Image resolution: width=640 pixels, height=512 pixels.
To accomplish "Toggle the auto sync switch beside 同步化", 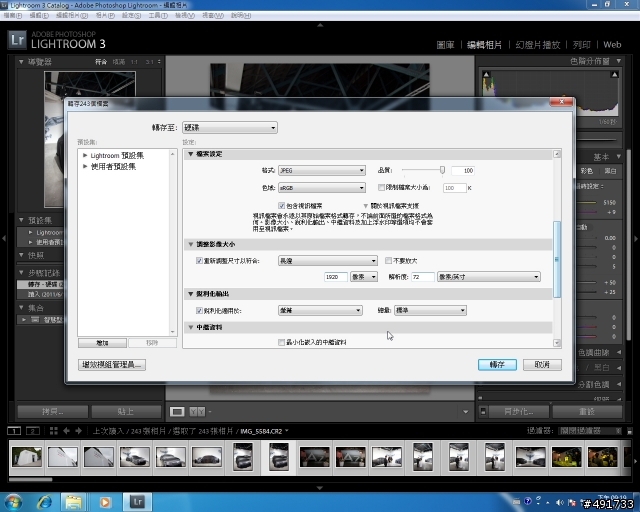I will click(x=483, y=411).
